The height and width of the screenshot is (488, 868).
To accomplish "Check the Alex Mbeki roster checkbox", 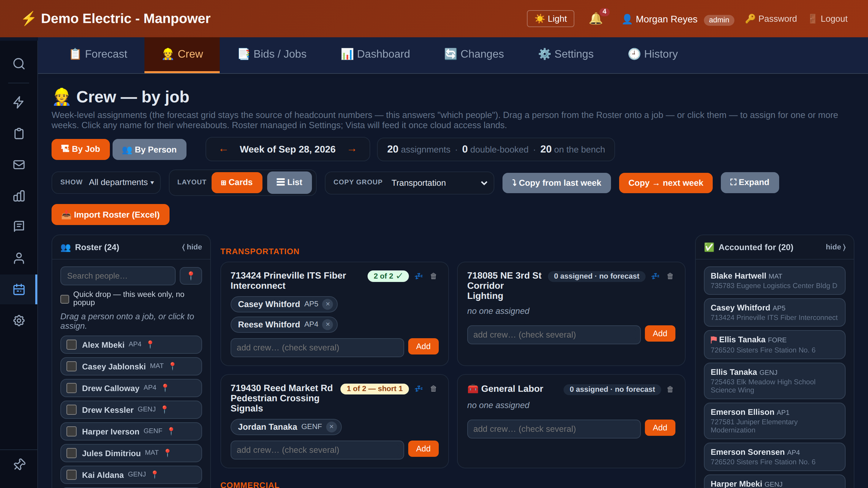I will point(72,344).
